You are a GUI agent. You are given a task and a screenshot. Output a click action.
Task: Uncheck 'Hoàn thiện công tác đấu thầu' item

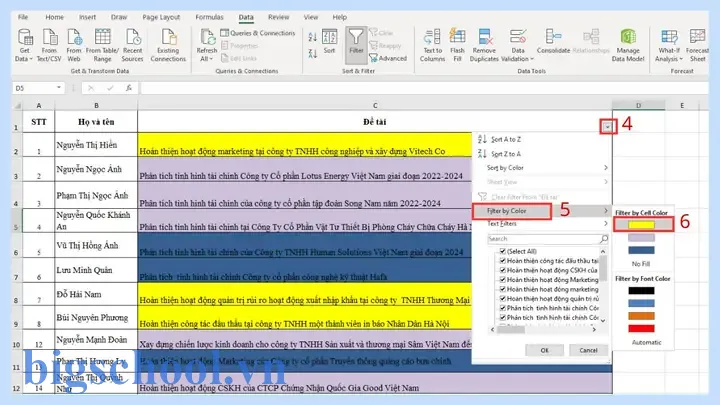(x=503, y=260)
